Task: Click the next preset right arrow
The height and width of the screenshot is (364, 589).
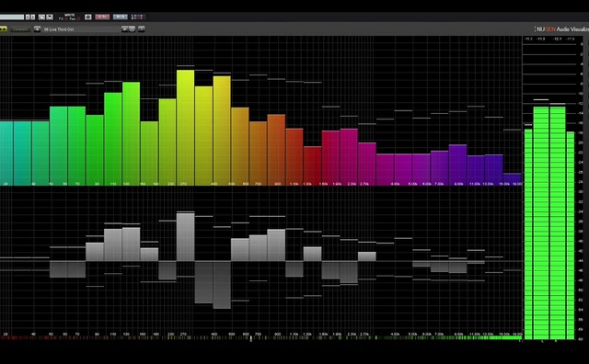Action: pyautogui.click(x=33, y=17)
